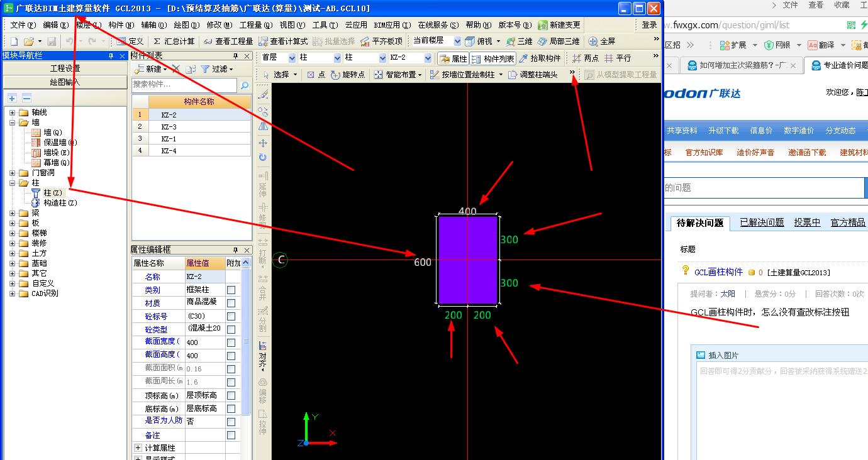Viewport: 868px width, 460px height.
Task: Tick the 附加 checkbox for 砼类型 row
Action: click(x=231, y=329)
